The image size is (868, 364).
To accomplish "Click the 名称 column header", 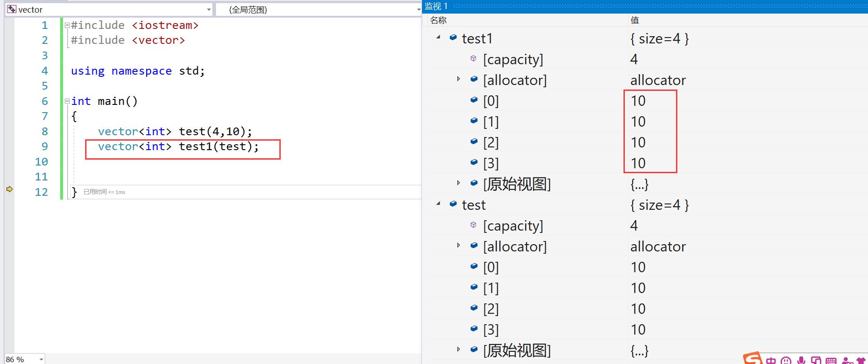I will pos(438,20).
